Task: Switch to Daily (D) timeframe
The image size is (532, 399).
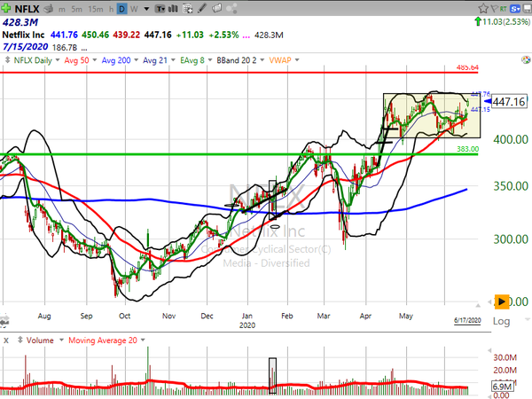Action: (122, 10)
